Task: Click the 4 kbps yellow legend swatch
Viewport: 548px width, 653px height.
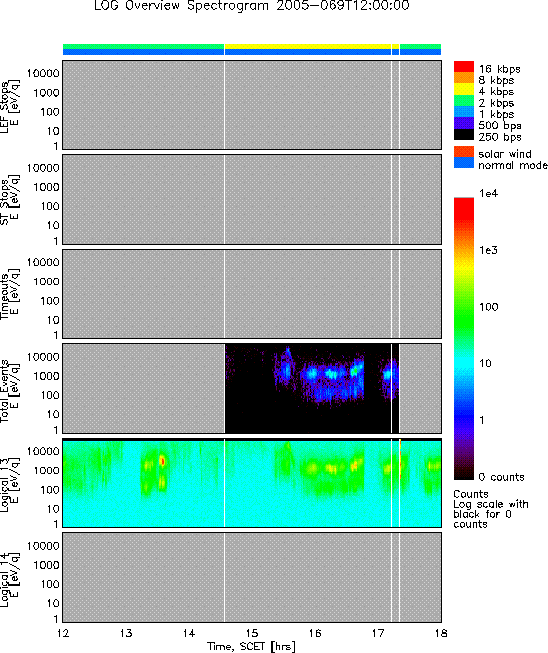Action: (x=464, y=89)
